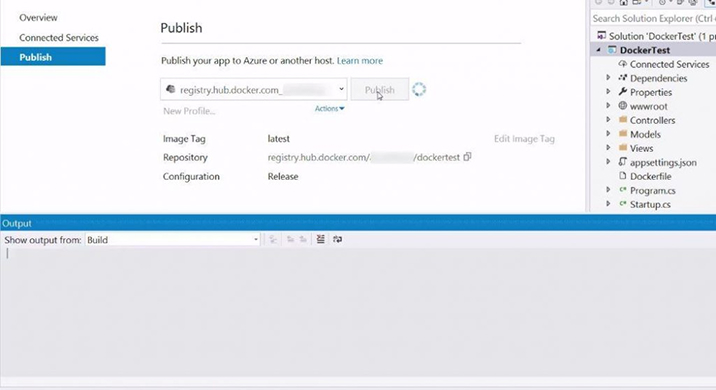Open the Learn more link
Image resolution: width=716 pixels, height=390 pixels.
click(360, 61)
